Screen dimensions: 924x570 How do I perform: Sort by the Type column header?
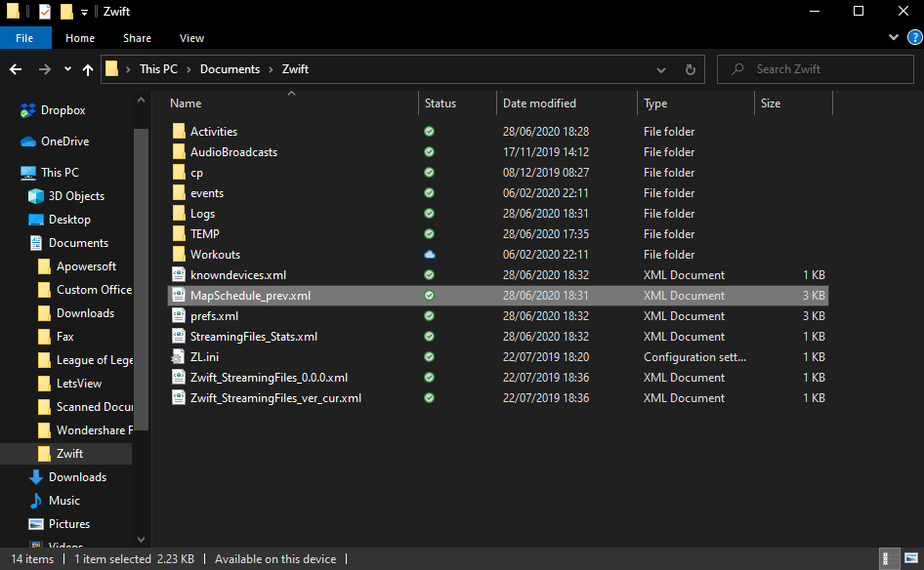(655, 103)
